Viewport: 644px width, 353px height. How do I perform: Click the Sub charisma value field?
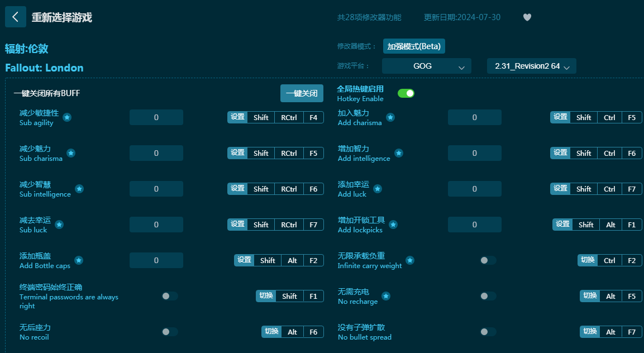[x=156, y=153]
